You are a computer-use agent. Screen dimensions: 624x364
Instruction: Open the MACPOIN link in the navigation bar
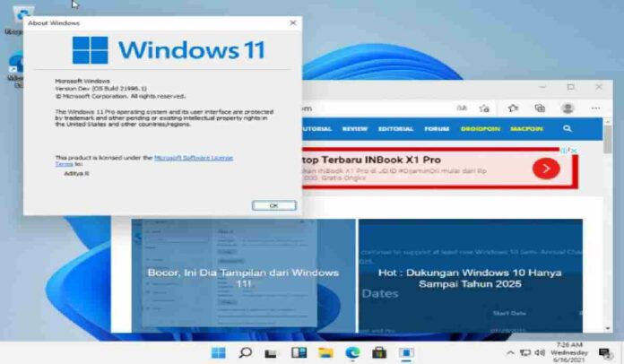pyautogui.click(x=526, y=129)
